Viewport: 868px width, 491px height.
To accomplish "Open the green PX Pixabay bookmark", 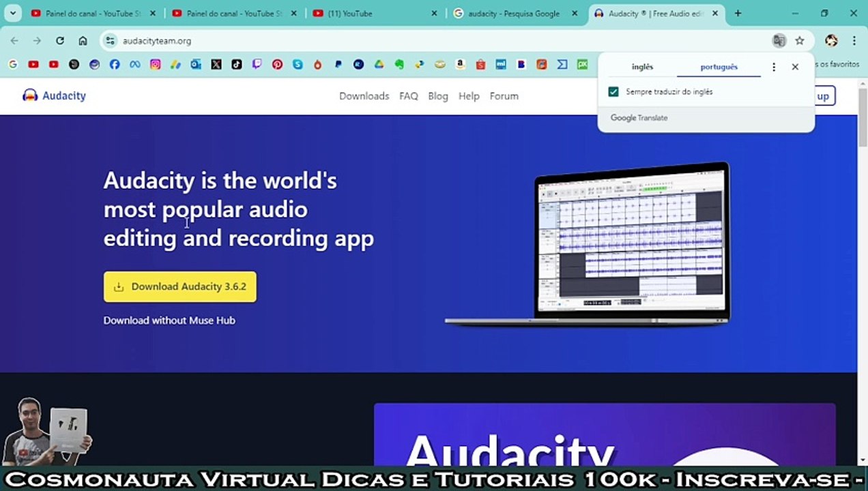I will click(582, 64).
